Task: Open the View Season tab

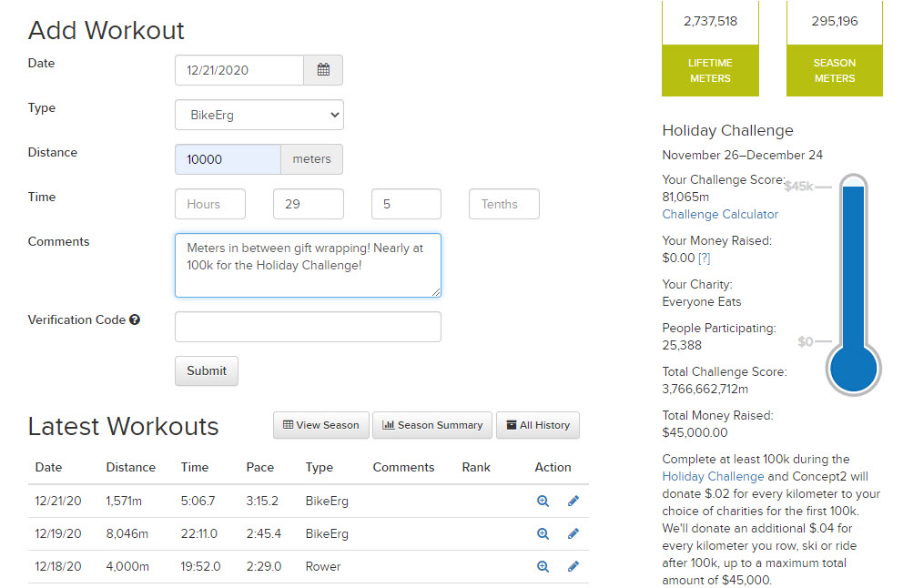Action: [320, 425]
